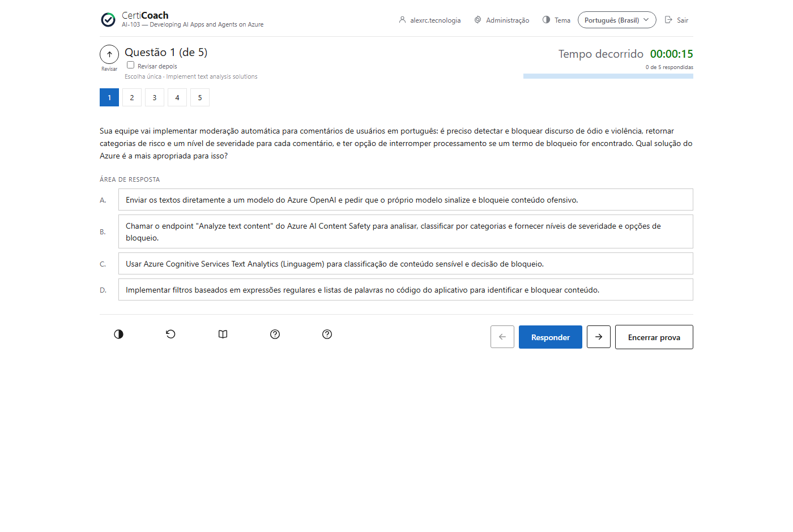The height and width of the screenshot is (532, 793).
Task: Click the Sair logout icon
Action: [668, 20]
